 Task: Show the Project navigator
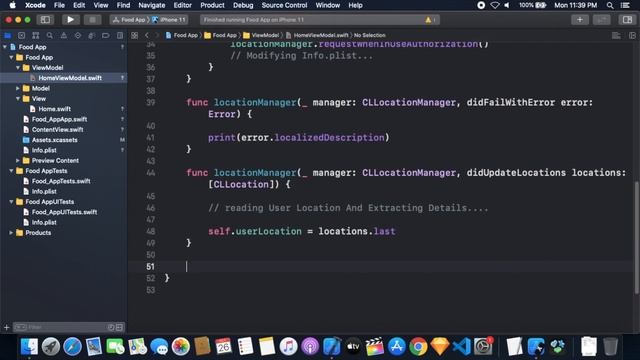pos(8,36)
